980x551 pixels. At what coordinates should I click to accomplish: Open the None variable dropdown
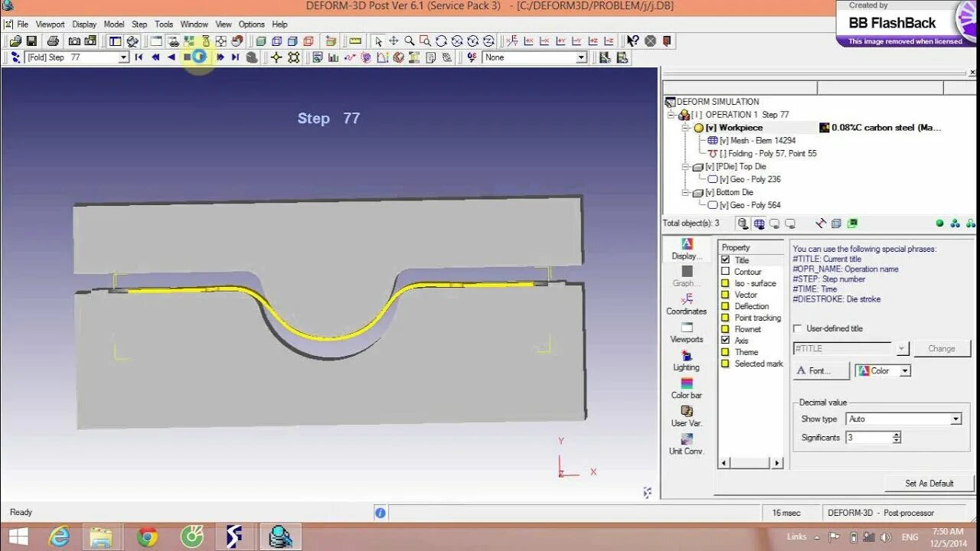[581, 57]
